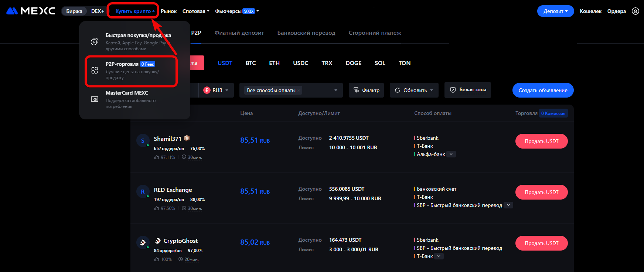Click the CryptoGhost avatar icon
Screen dimensions: 644x272
click(x=143, y=243)
